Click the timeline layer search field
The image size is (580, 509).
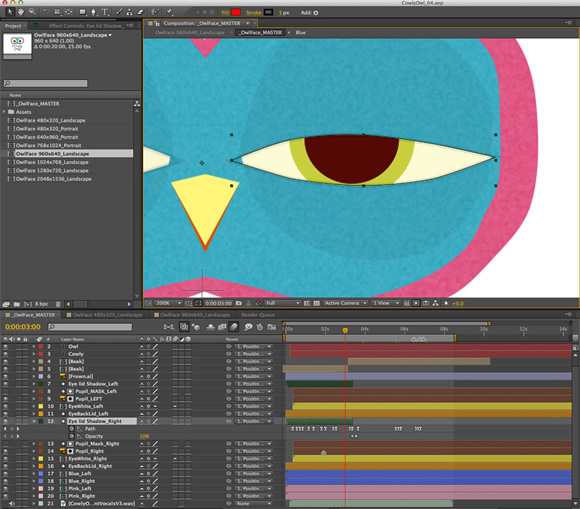click(x=90, y=327)
